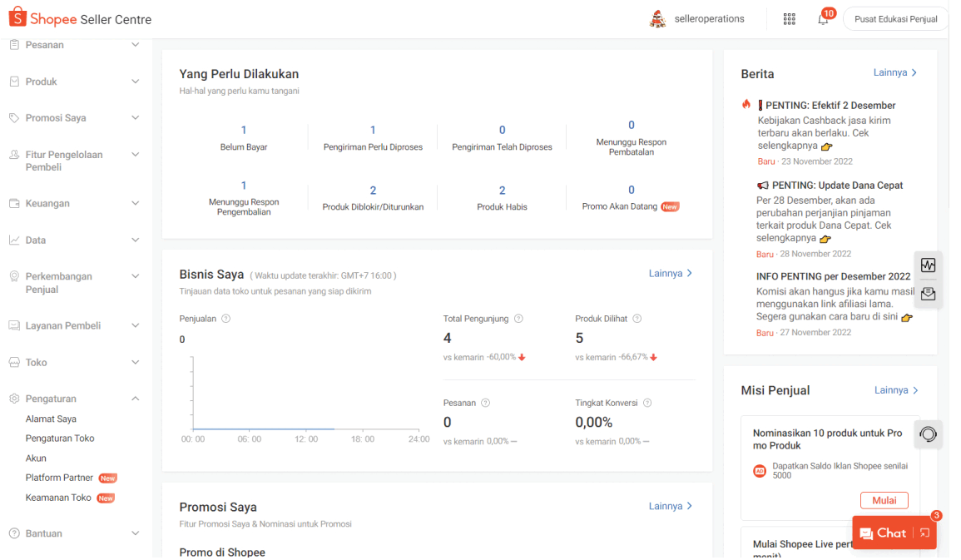Click info icon next to Total Pengunjung
This screenshot has height=560, width=961.
click(518, 319)
